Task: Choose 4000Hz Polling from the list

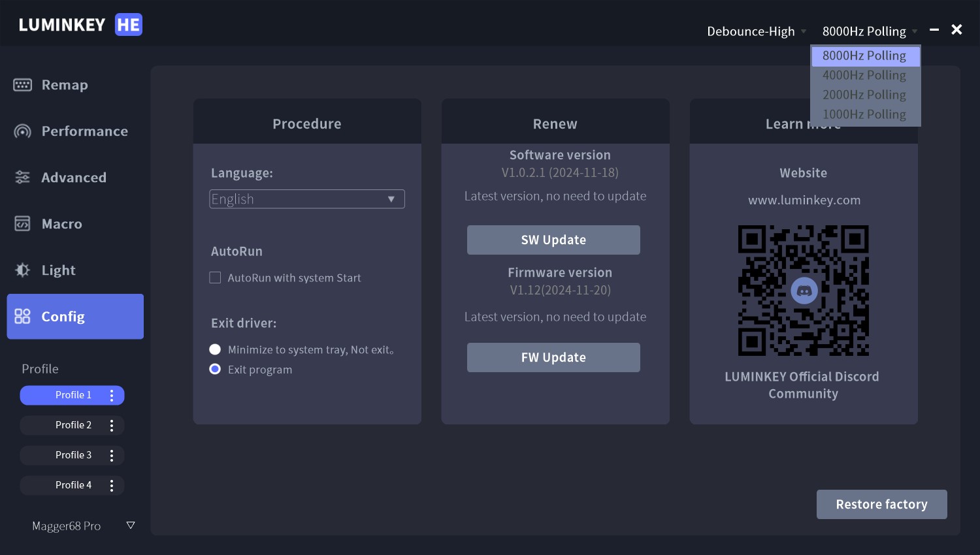Action: [x=865, y=76]
